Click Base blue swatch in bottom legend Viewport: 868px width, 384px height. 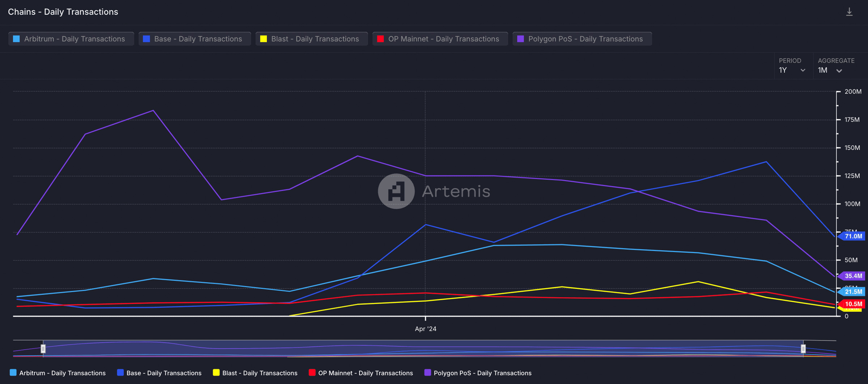pos(120,372)
